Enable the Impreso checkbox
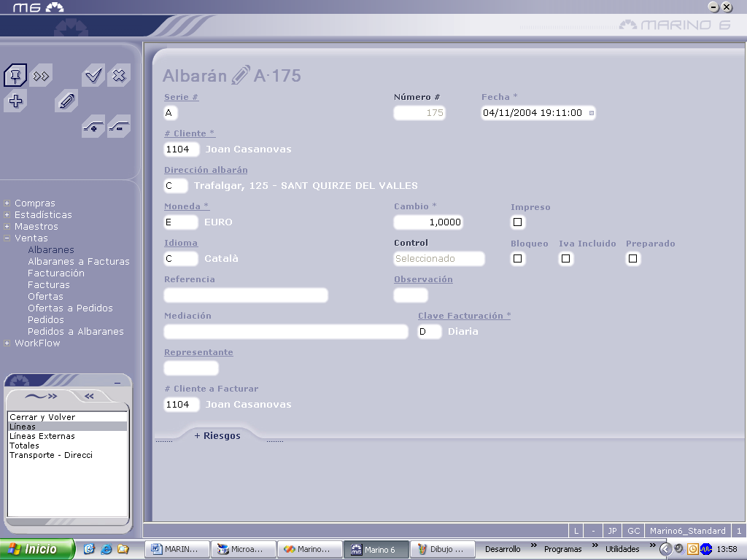747x560 pixels. pyautogui.click(x=518, y=222)
